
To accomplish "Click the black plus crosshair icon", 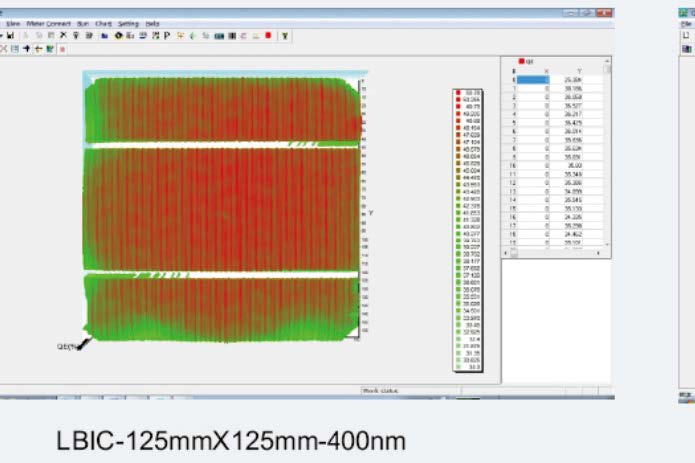I will click(27, 47).
